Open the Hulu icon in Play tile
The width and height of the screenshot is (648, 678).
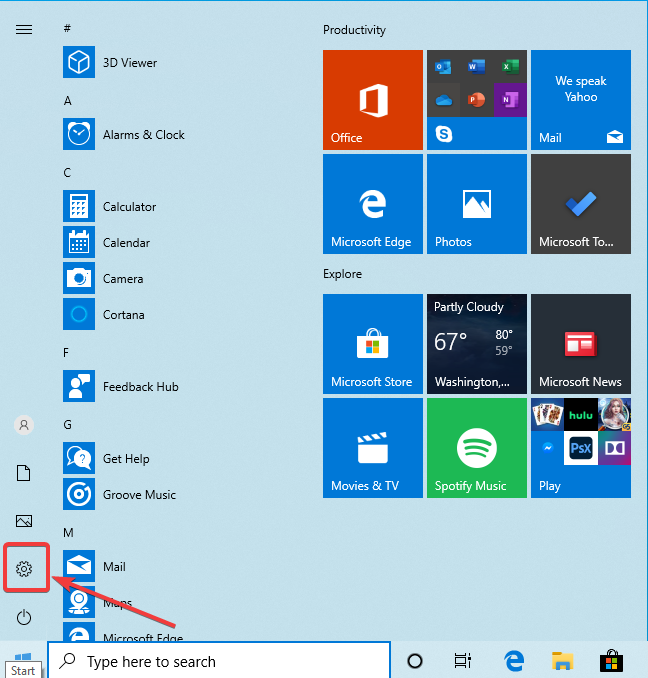581,415
